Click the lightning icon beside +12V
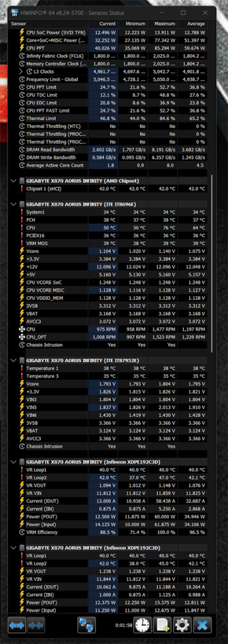 (x=22, y=267)
